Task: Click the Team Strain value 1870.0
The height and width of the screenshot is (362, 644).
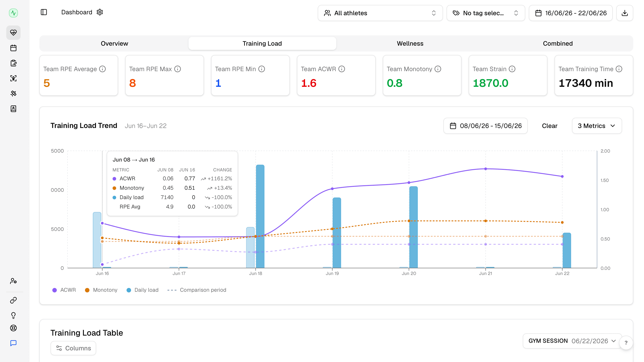Action: [x=490, y=83]
